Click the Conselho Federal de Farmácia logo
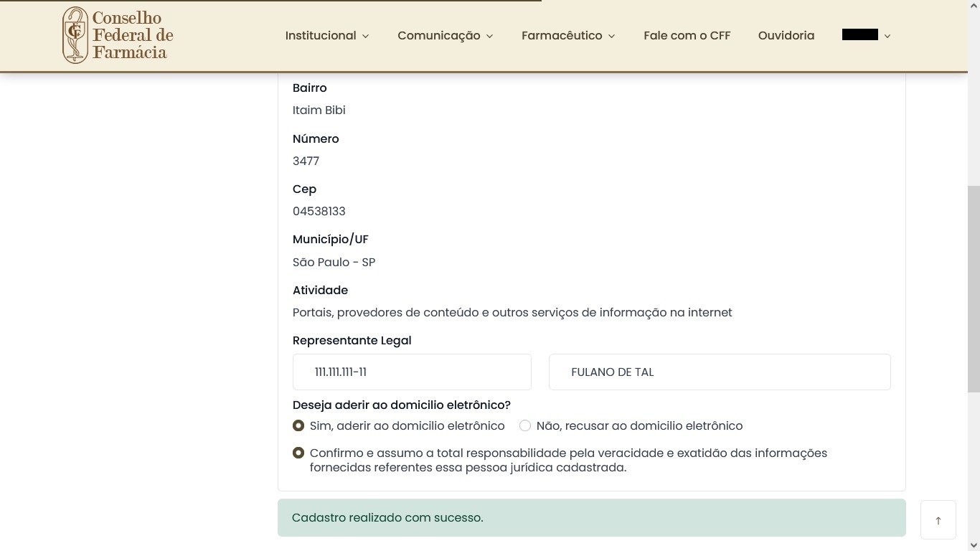980x551 pixels. pyautogui.click(x=118, y=35)
